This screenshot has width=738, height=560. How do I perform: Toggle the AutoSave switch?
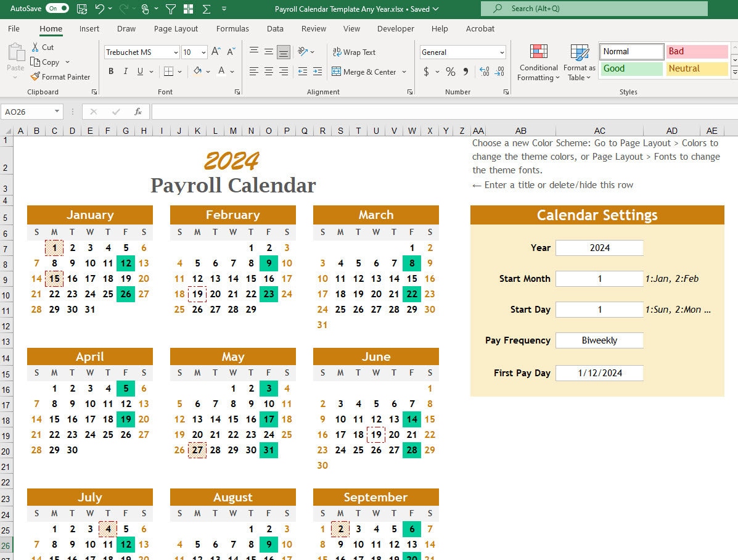57,9
